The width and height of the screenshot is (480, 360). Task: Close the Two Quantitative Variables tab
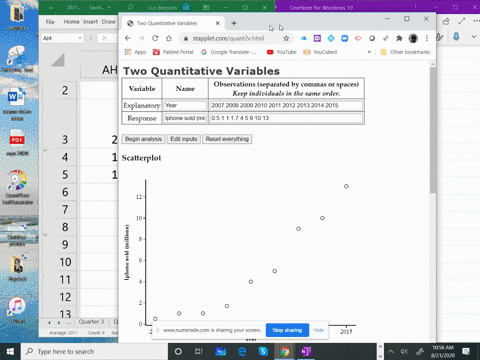[217, 23]
